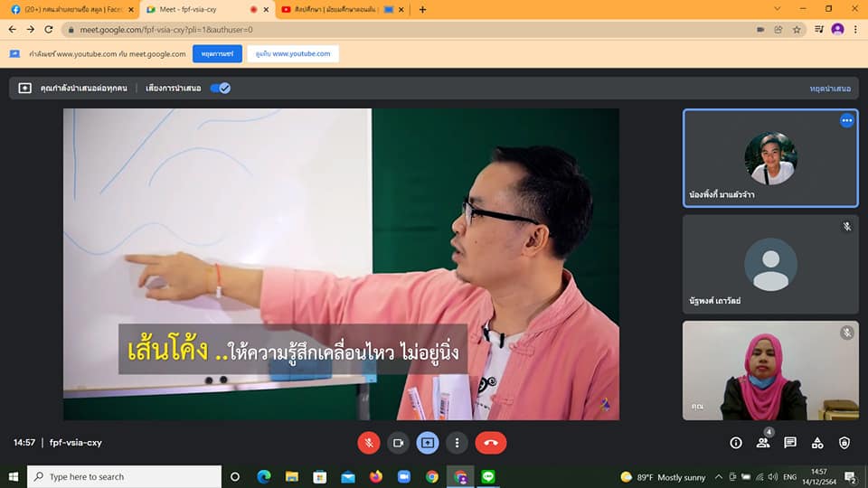Switch to the Facebook browser tab
This screenshot has height=488, width=868.
[68, 9]
